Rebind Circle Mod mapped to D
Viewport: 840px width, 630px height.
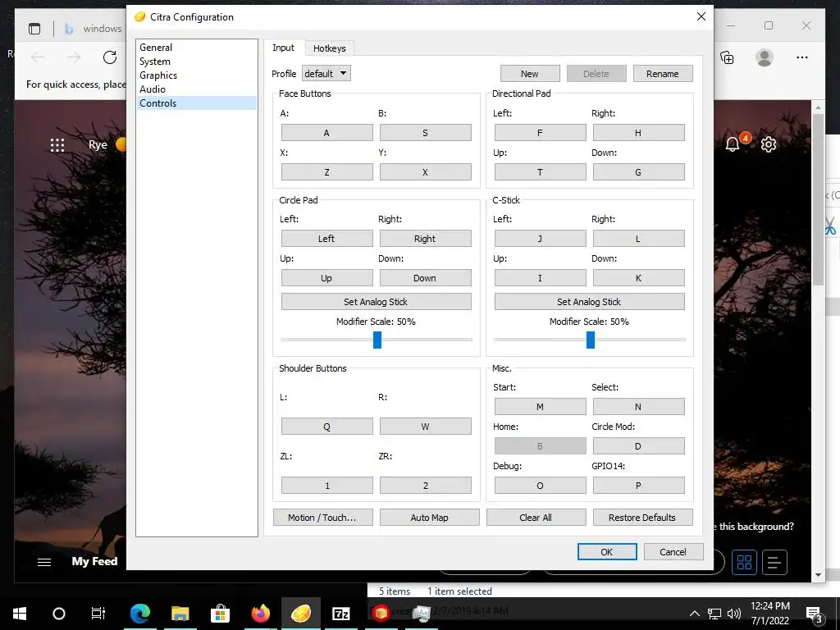(638, 446)
